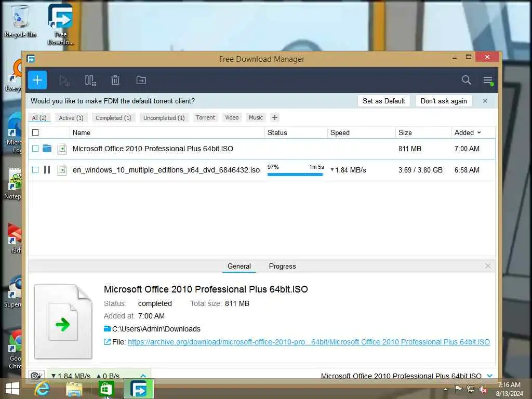Click the FDM logo in title bar
The image size is (532, 399).
pos(31,59)
